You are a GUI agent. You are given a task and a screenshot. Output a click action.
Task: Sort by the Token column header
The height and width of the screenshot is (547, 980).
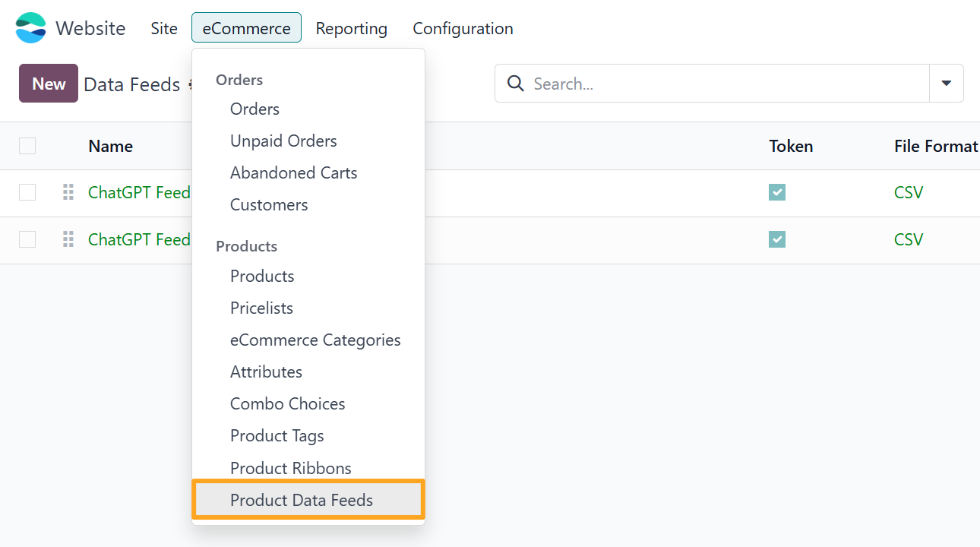[x=791, y=146]
